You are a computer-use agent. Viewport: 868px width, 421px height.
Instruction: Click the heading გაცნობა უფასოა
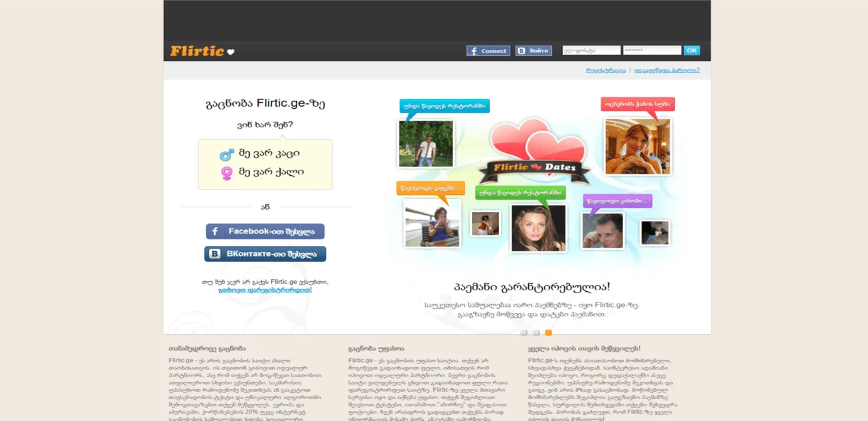(x=377, y=348)
